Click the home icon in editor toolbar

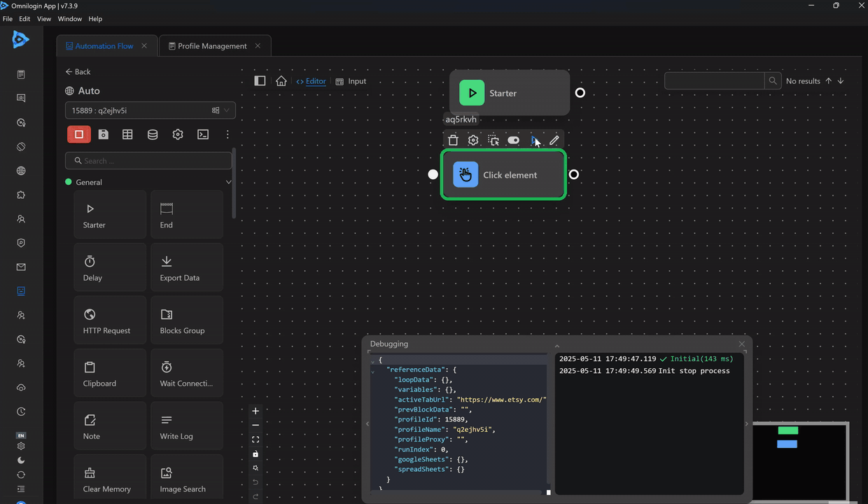coord(281,80)
